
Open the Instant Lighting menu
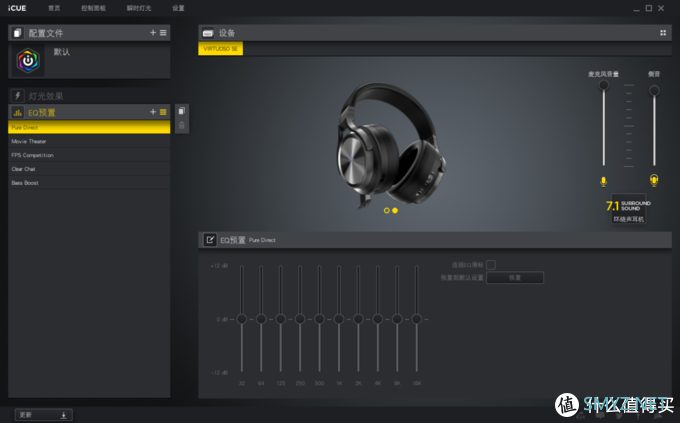139,8
